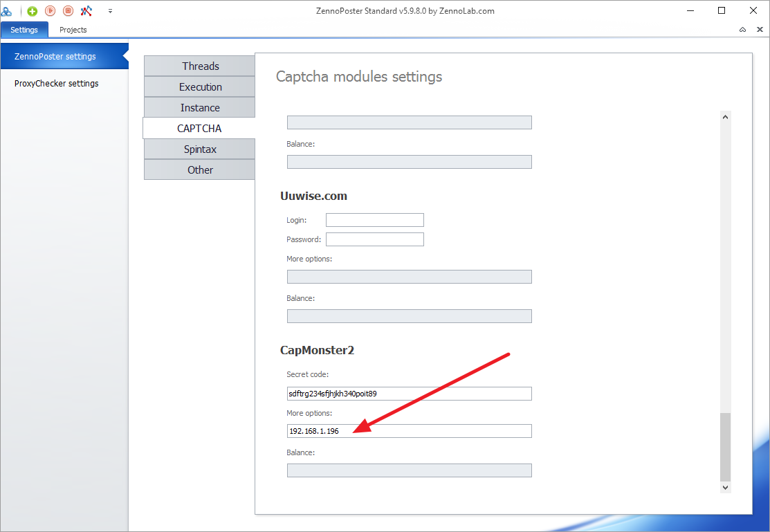The image size is (770, 532).
Task: Click scrollbar down arrow in captcha settings
Action: [725, 487]
